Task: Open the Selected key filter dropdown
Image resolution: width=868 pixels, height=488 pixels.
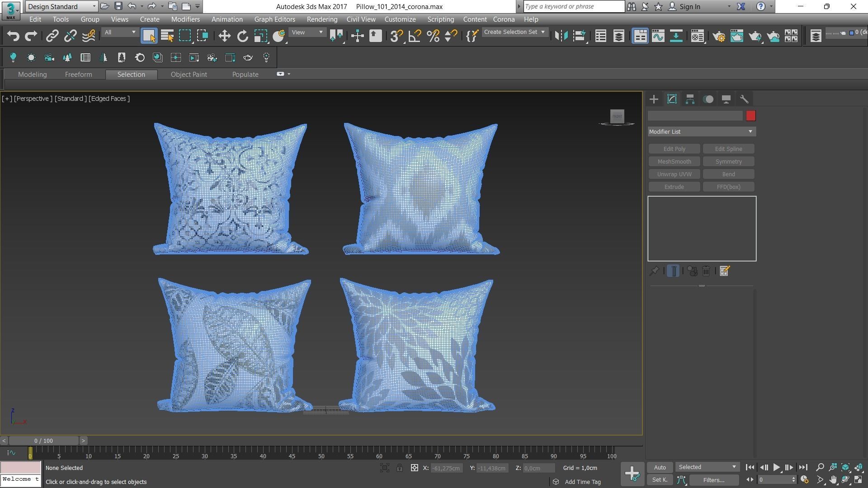Action: 707,467
